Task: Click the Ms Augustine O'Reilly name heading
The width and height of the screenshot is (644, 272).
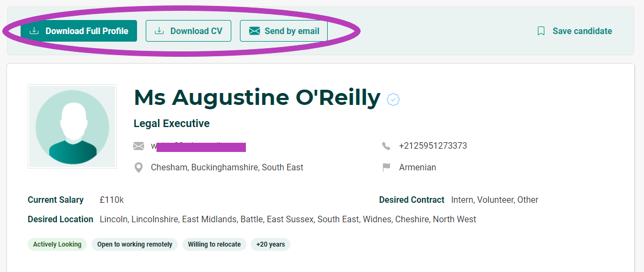Action: [x=257, y=98]
